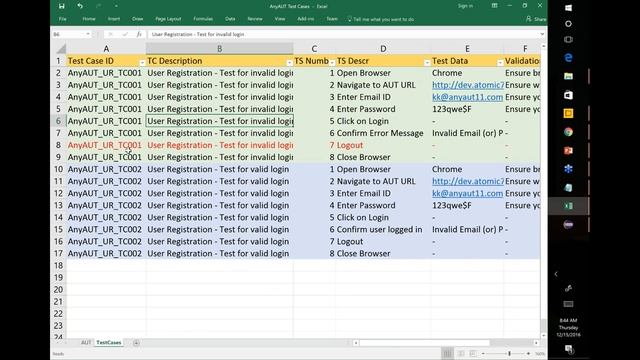The width and height of the screenshot is (640, 360).
Task: Click the Insert Function fx icon
Action: click(139, 34)
